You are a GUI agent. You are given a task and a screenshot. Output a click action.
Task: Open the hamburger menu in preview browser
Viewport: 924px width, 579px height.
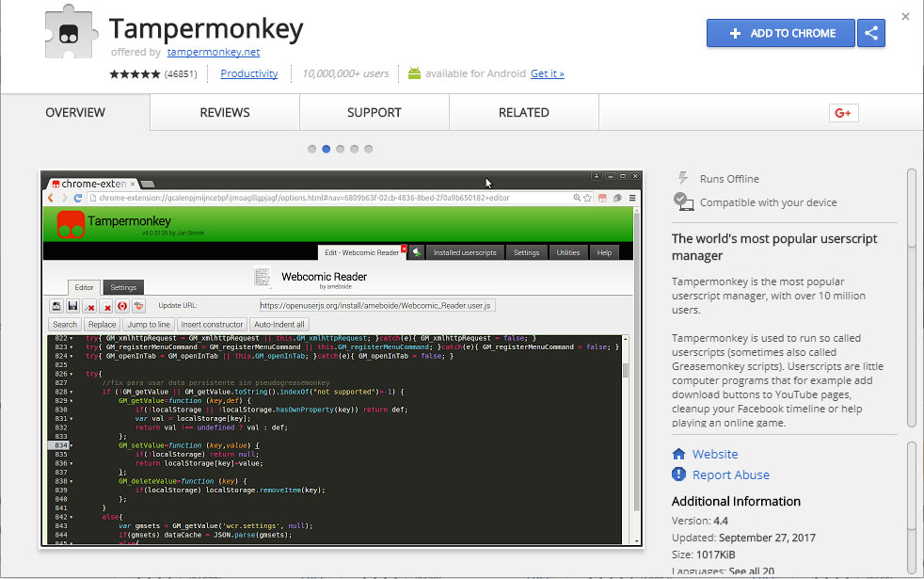click(x=632, y=198)
